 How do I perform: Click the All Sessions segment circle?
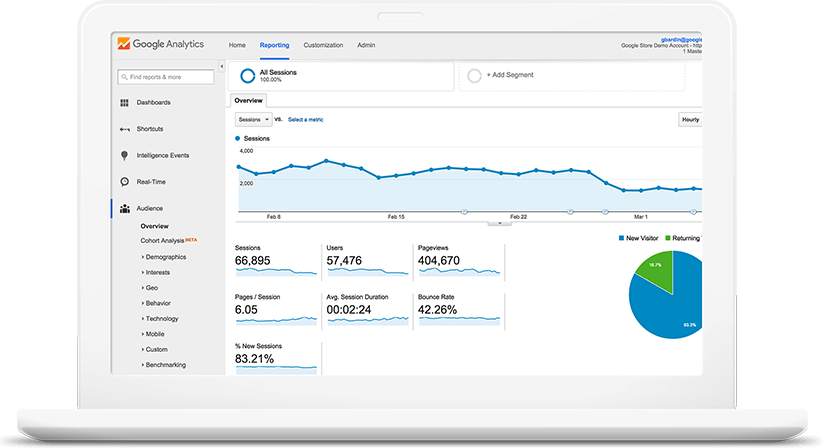pyautogui.click(x=246, y=76)
